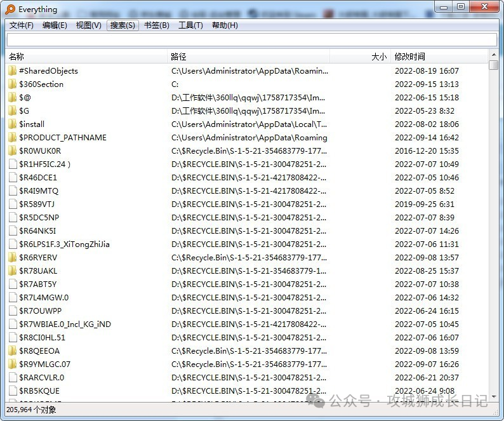
Task: Select the $R6LPS1F.3_XiTongZhiJia file icon
Action: 13,244
